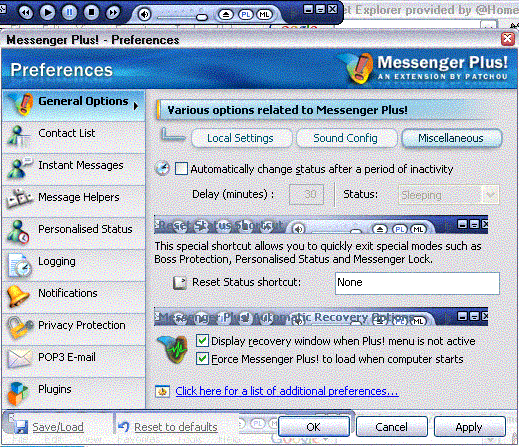
Task: Open the Logging preferences
Action: [x=73, y=265]
